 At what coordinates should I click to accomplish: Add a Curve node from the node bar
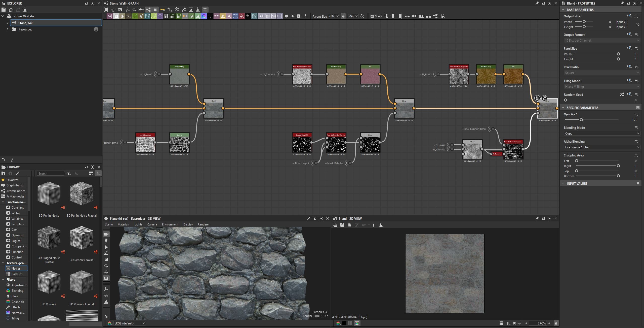[135, 16]
